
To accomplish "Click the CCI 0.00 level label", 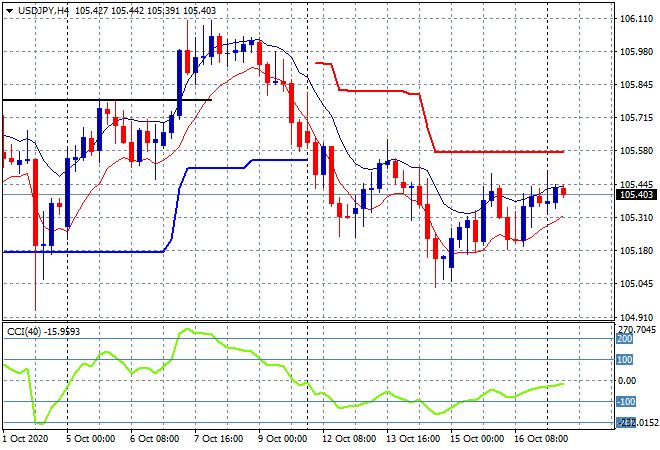I will 627,381.
